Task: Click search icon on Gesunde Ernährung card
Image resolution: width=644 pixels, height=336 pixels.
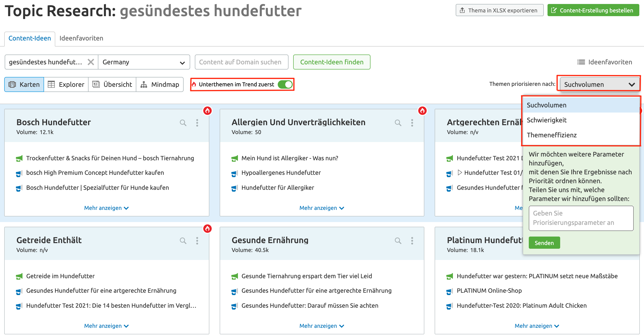Action: [398, 241]
